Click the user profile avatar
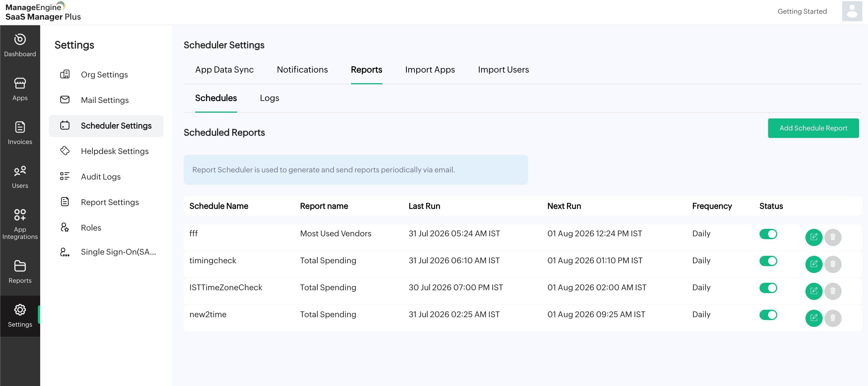This screenshot has height=386, width=868. pyautogui.click(x=852, y=11)
